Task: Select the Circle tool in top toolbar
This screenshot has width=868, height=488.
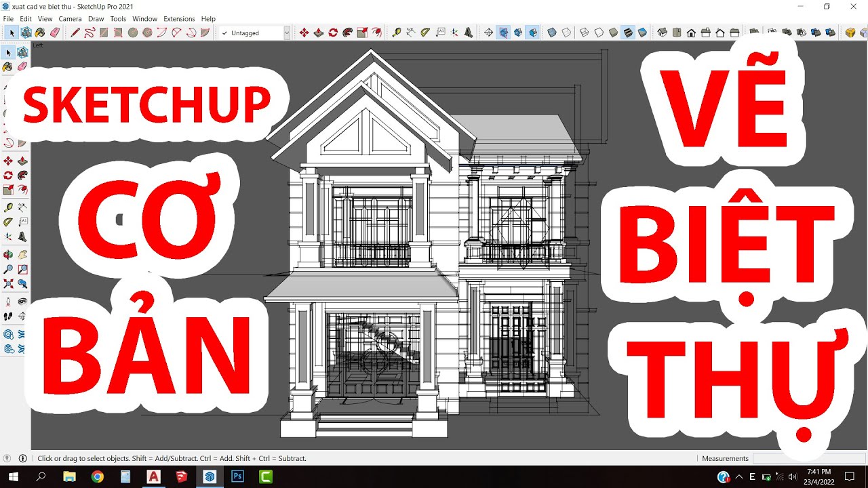Action: tap(133, 33)
